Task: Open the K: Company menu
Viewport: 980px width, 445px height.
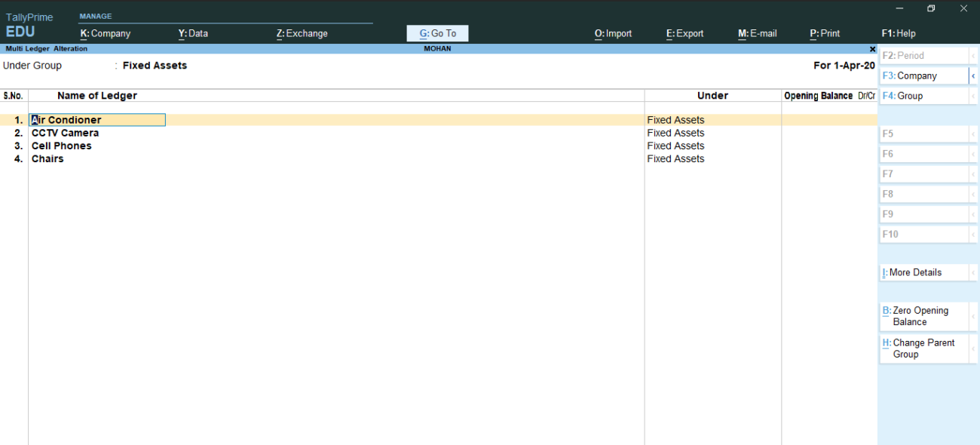Action: click(x=106, y=33)
